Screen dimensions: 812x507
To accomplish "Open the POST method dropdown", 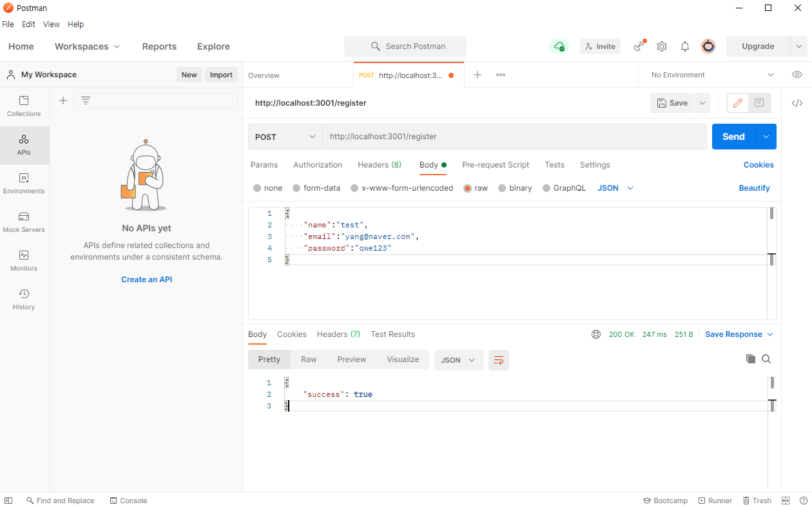I will click(x=285, y=137).
